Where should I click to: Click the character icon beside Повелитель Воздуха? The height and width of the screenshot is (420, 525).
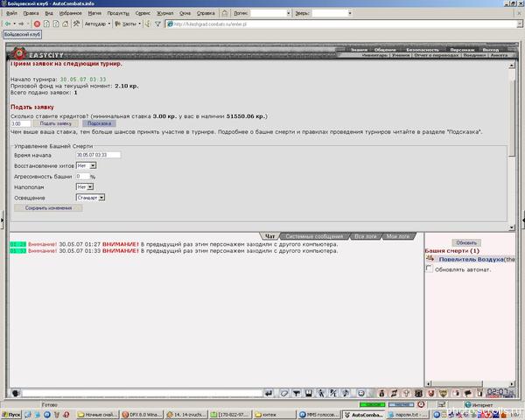pyautogui.click(x=430, y=259)
